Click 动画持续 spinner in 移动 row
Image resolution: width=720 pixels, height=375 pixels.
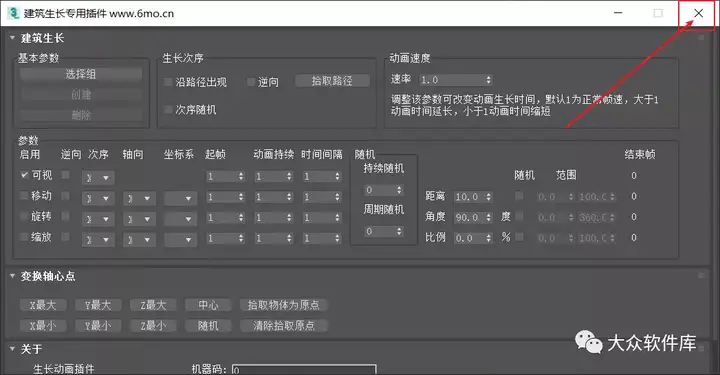(x=273, y=197)
